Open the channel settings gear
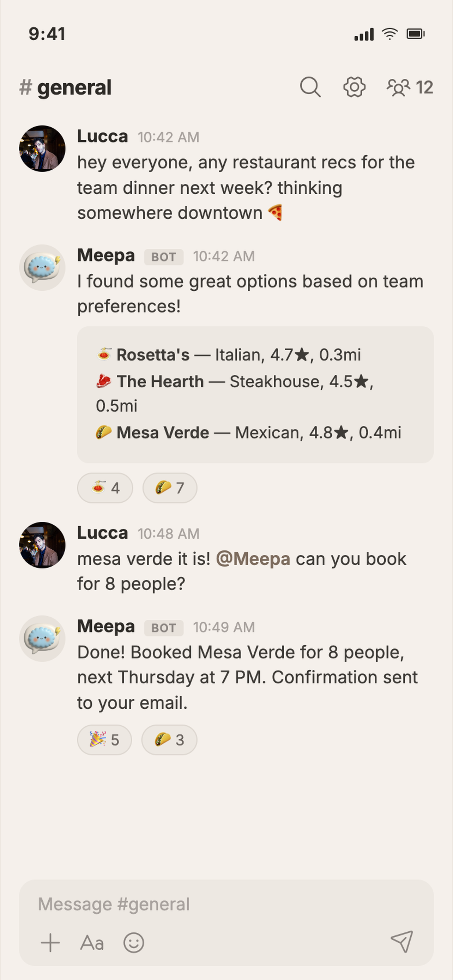Viewport: 453px width, 980px height. click(354, 87)
